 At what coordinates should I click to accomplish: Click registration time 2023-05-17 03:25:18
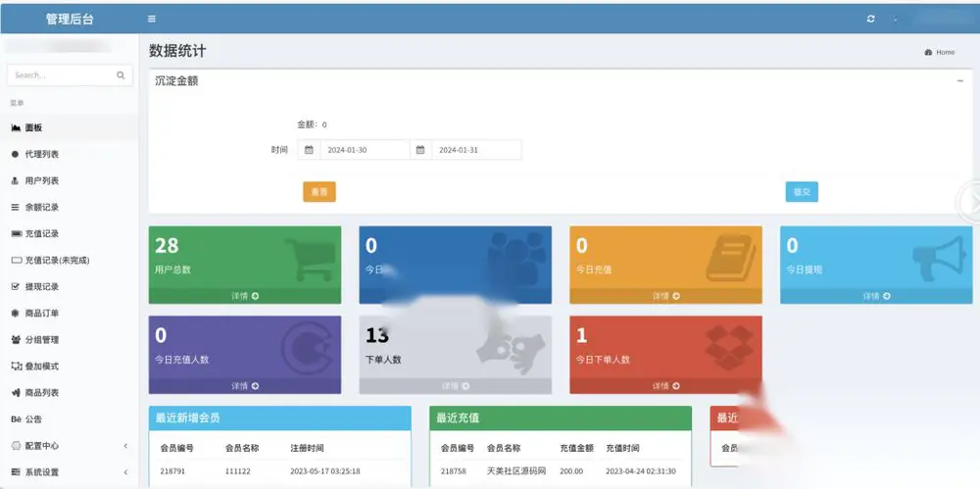[325, 470]
